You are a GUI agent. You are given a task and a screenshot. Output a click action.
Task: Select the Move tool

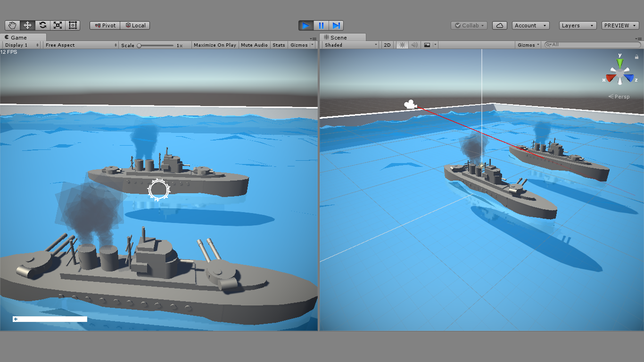(x=27, y=25)
